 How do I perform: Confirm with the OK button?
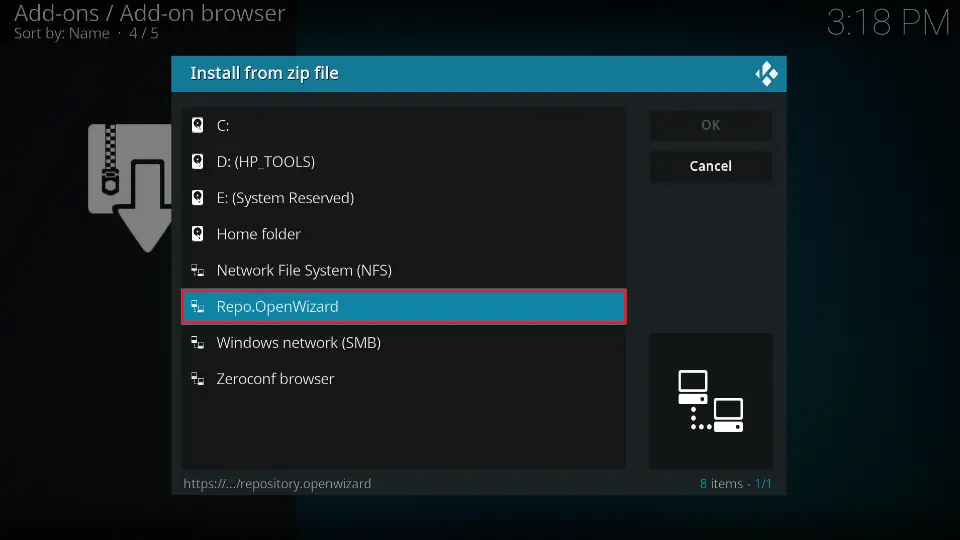710,125
